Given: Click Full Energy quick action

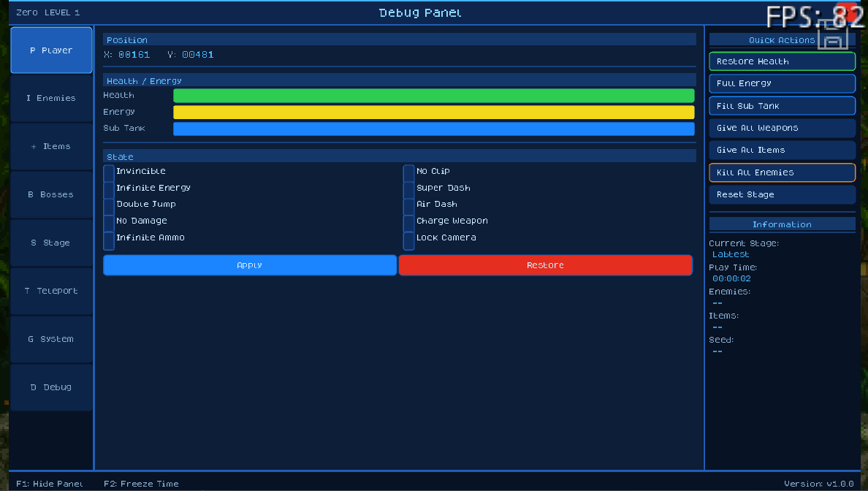Looking at the screenshot, I should click(x=783, y=83).
